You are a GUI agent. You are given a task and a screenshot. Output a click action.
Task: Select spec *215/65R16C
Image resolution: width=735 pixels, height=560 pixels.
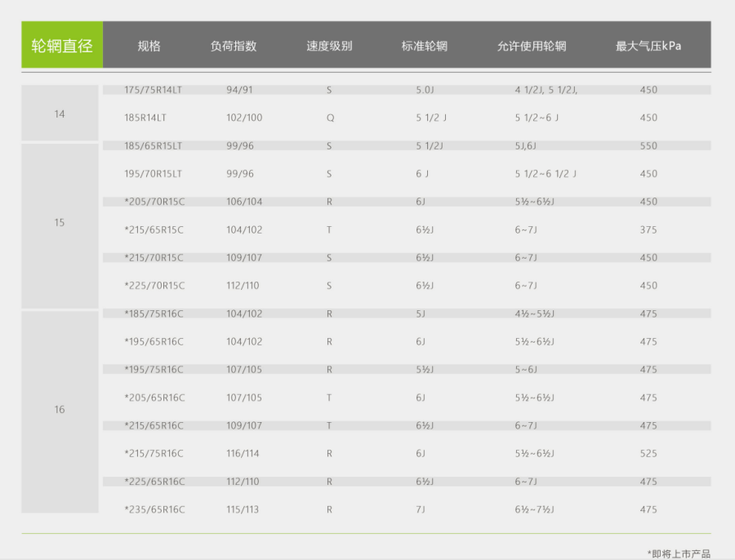154,425
